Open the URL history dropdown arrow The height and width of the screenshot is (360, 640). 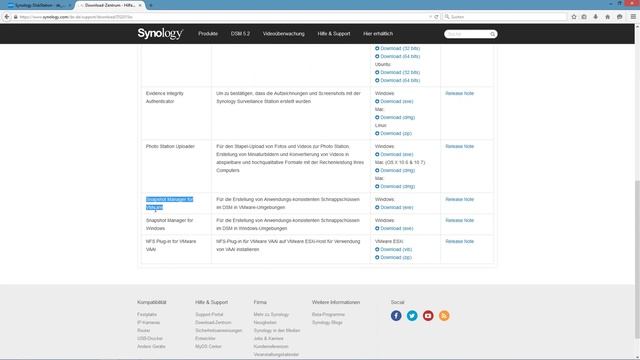pos(430,17)
